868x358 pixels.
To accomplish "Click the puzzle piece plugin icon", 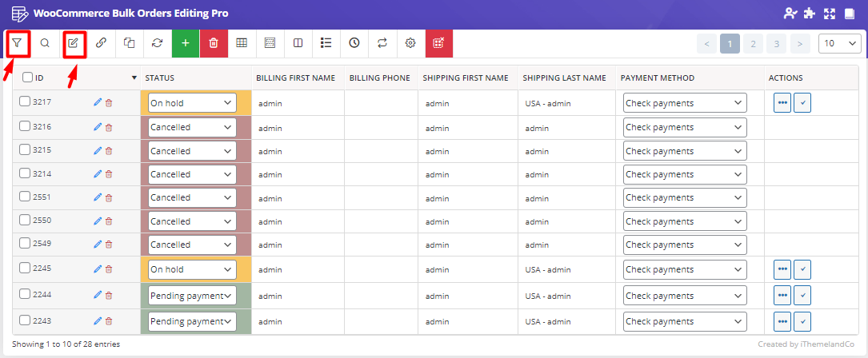I will [x=809, y=14].
